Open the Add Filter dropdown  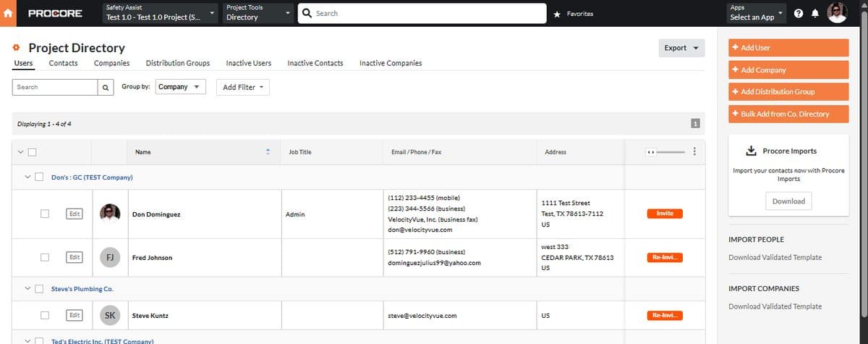(242, 87)
